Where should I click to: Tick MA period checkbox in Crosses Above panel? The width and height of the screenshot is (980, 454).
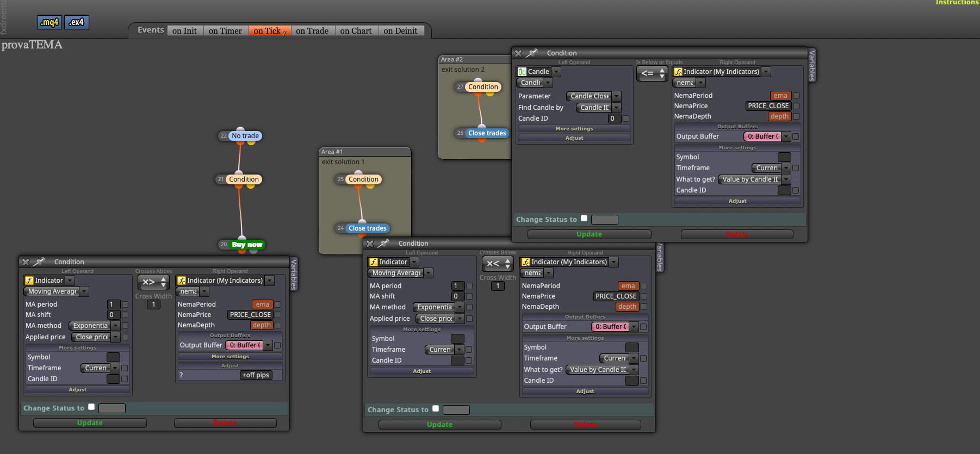125,304
